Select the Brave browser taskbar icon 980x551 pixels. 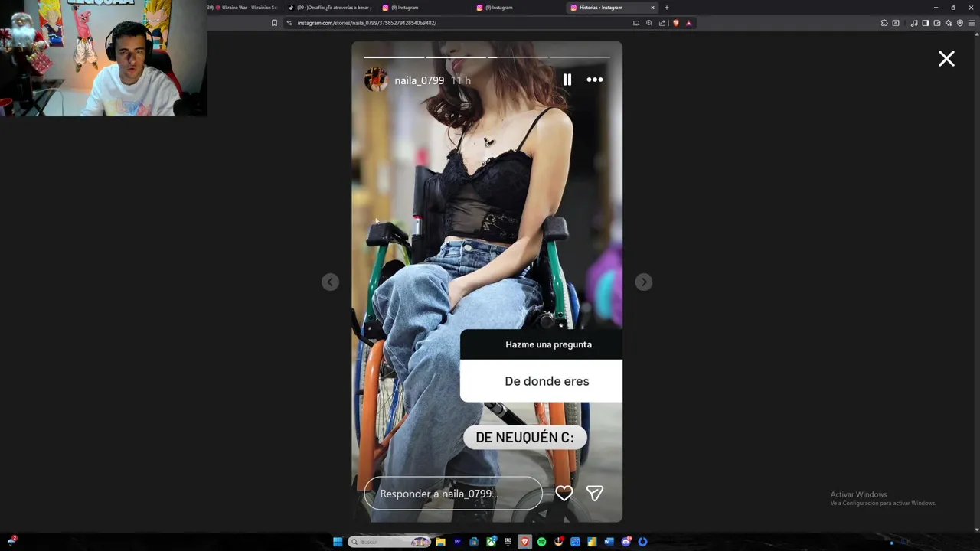tap(524, 542)
